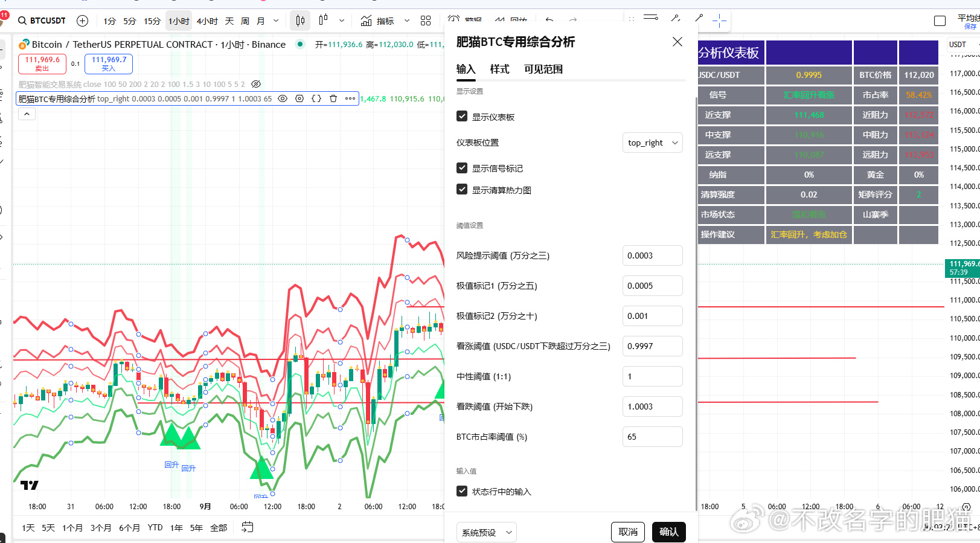The height and width of the screenshot is (543, 980).
Task: Select second brush tool in floating toolbar
Action: click(699, 19)
